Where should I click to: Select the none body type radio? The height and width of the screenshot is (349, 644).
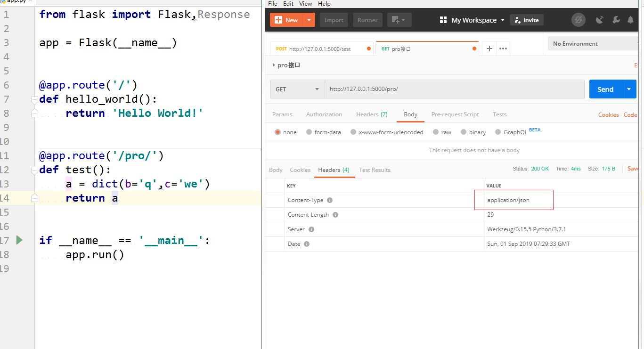278,132
